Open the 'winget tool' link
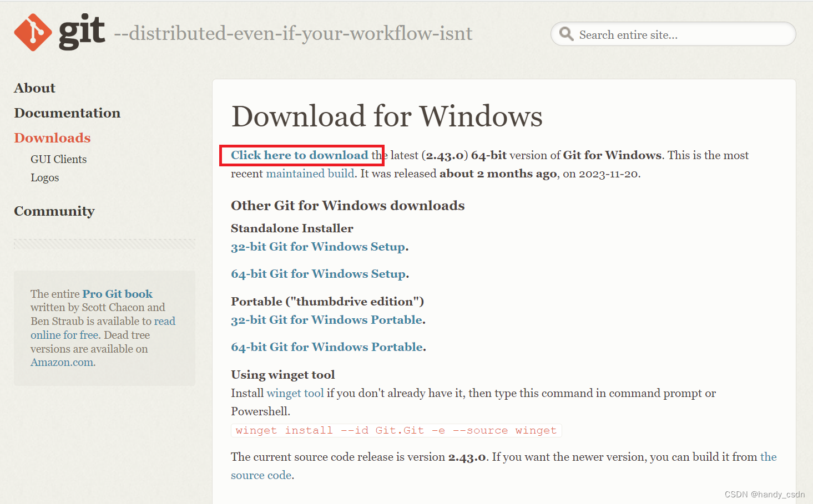813x504 pixels. tap(295, 393)
